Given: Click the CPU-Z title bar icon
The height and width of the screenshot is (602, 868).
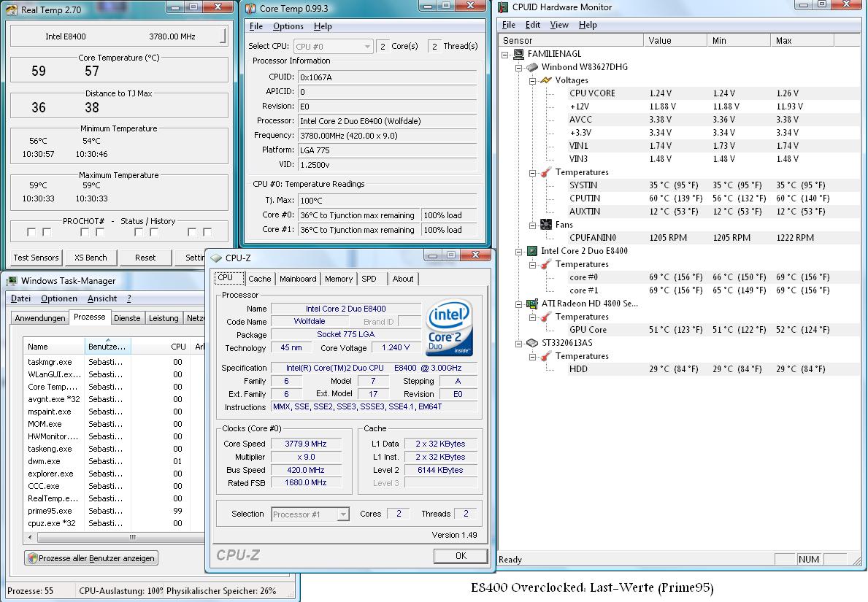Looking at the screenshot, I should [x=216, y=258].
